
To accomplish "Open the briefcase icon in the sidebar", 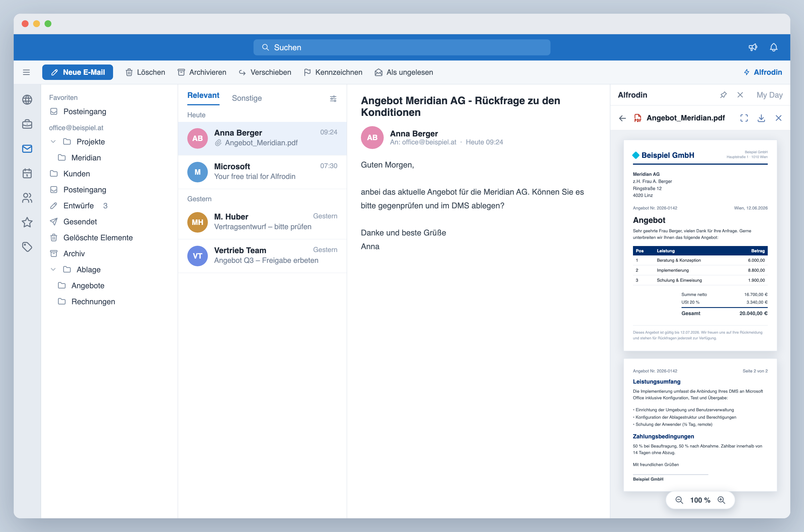I will click(x=27, y=124).
